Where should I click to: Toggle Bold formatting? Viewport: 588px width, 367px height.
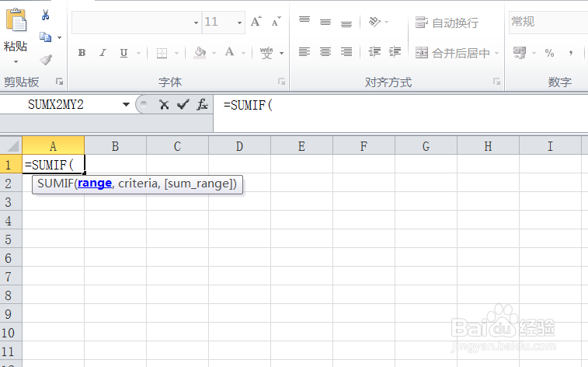(x=82, y=53)
